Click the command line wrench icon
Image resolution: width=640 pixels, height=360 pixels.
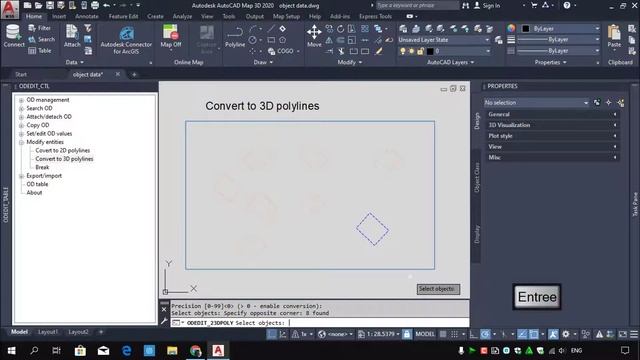164,322
